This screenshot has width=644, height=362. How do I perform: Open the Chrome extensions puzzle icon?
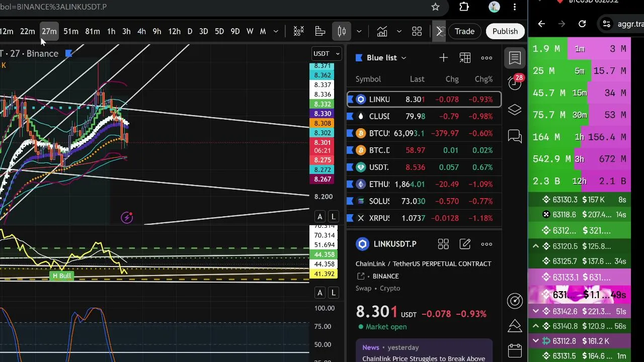tap(464, 7)
